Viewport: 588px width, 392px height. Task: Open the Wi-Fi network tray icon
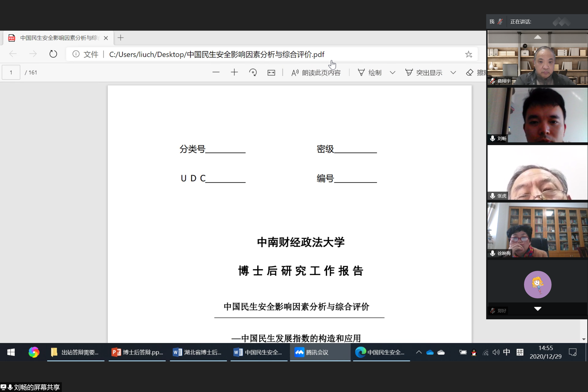[x=485, y=353]
